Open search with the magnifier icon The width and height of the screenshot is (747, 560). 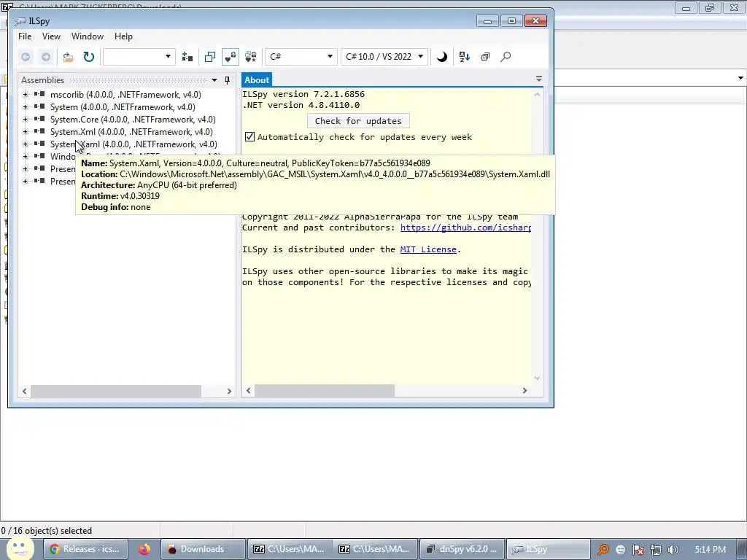(x=506, y=57)
